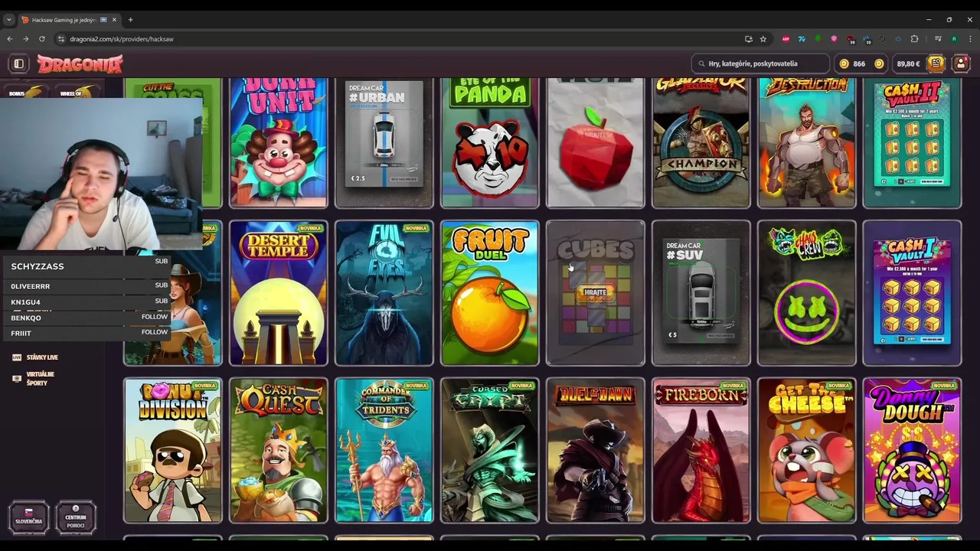
Task: Open the Commander of Tridents game
Action: 384,451
